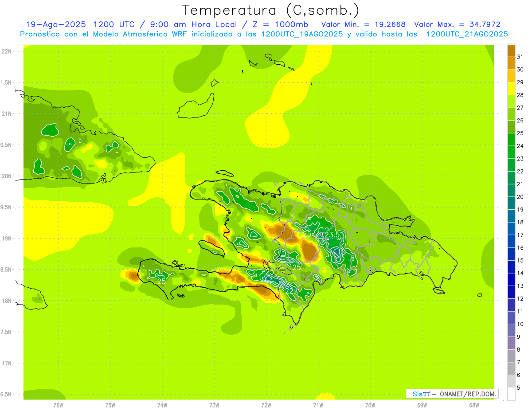Image resolution: width=532 pixels, height=411 pixels.
Task: Click the "69W" longitude axis label
Action: tap(422, 405)
